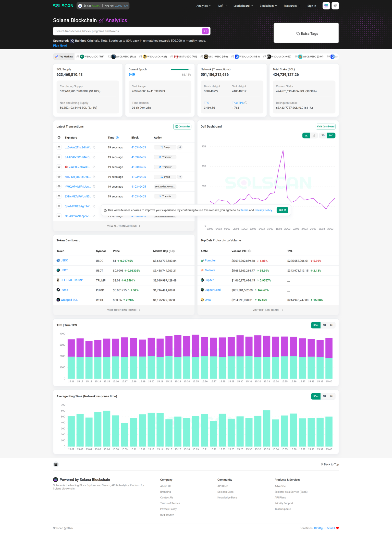
Task: Select 30m range on Ping Time chart
Action: pos(316,396)
